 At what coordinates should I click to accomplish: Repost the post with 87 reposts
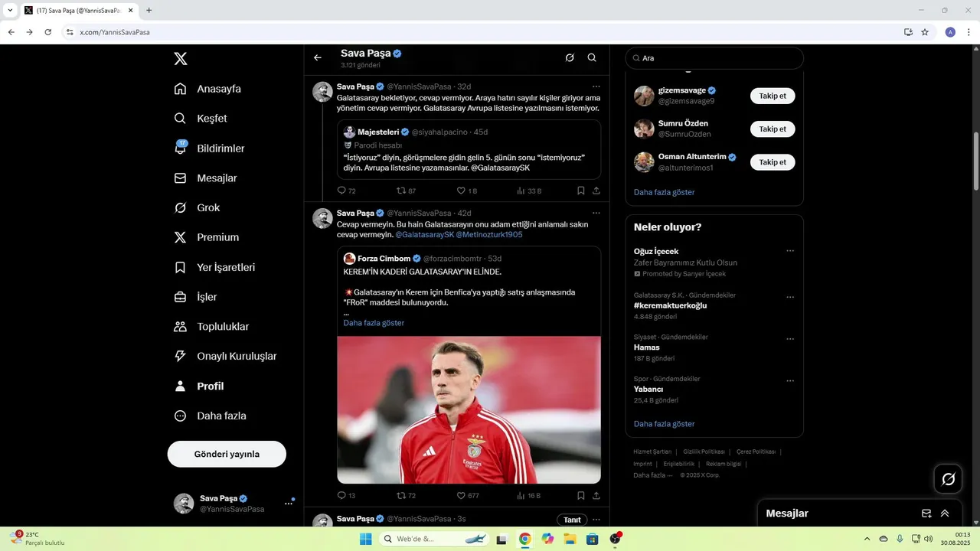click(406, 191)
